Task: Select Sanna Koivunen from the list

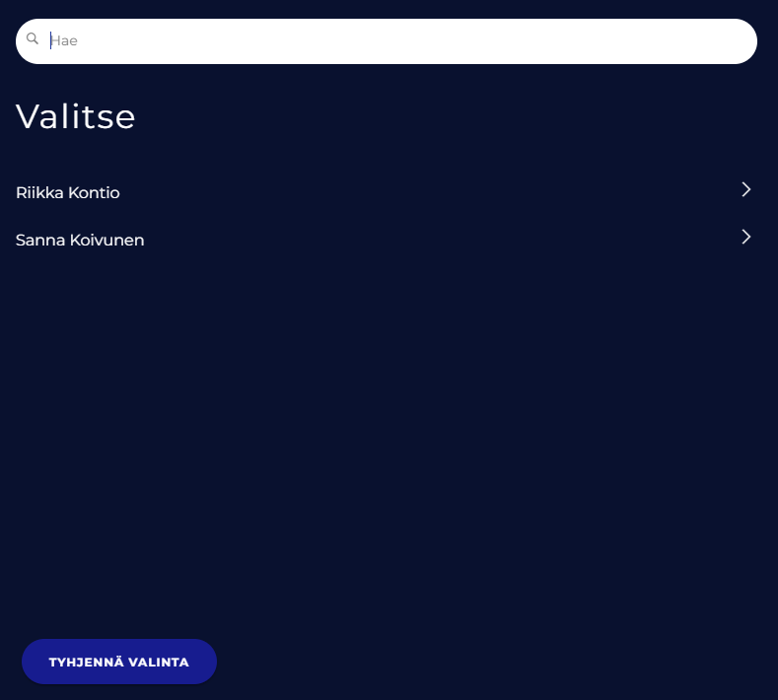Action: 80,240
